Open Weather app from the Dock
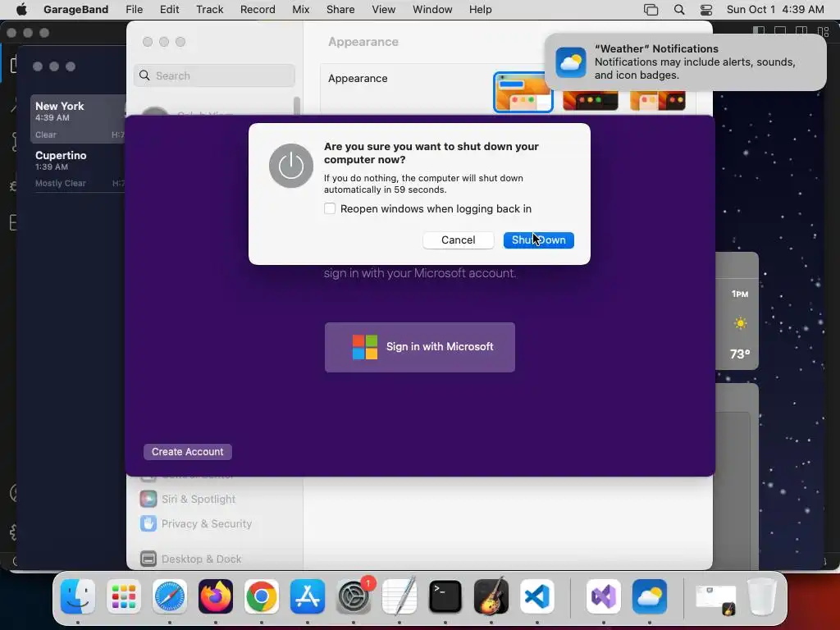 click(650, 596)
